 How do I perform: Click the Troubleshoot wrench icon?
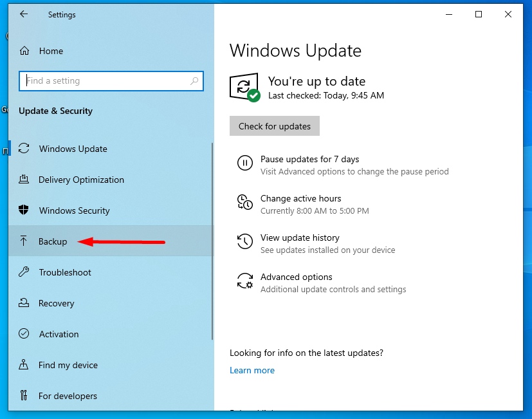pos(24,272)
